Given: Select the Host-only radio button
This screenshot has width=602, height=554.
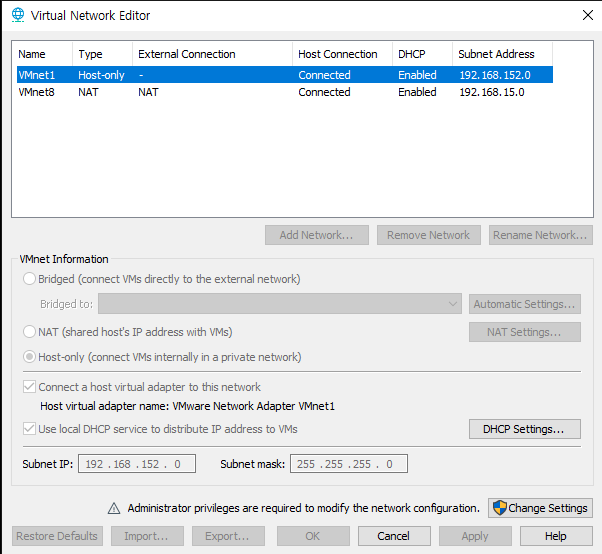Looking at the screenshot, I should pos(30,357).
